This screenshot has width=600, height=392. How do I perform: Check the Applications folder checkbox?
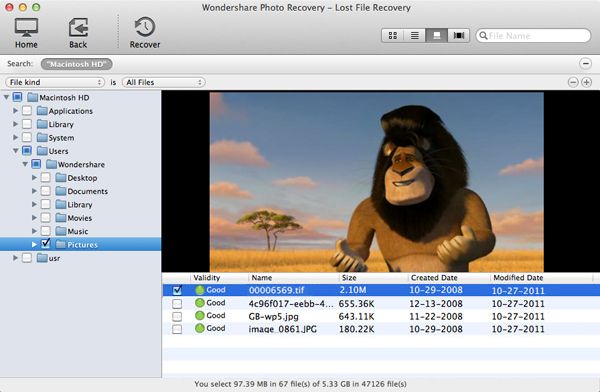tap(27, 111)
